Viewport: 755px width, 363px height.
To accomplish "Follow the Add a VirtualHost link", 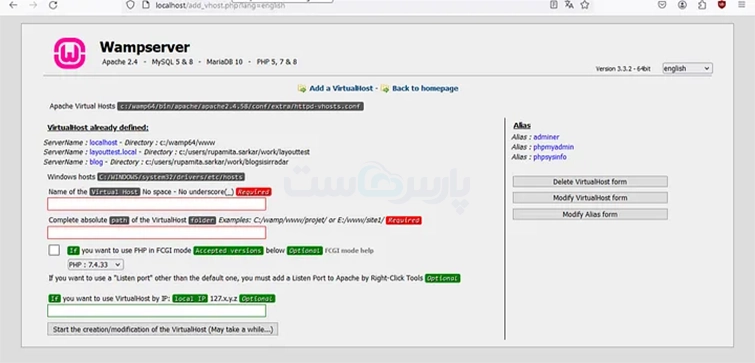I will point(341,89).
